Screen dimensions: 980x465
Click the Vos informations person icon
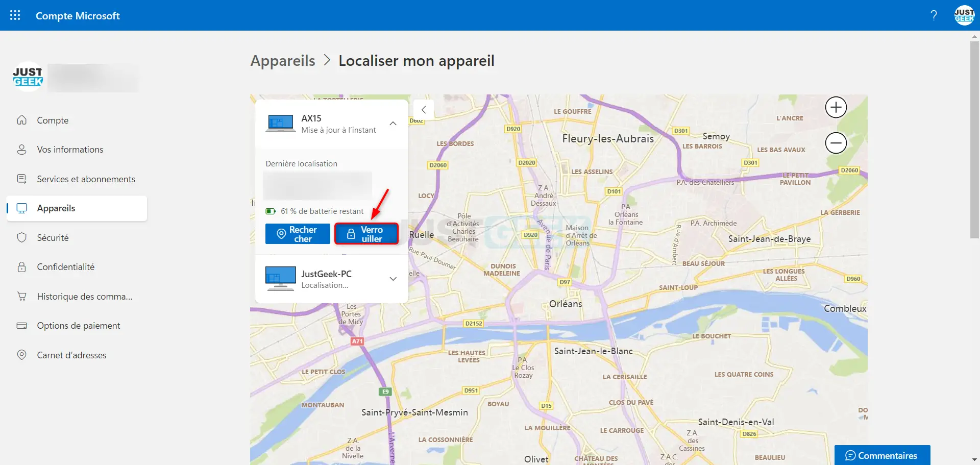pos(21,150)
